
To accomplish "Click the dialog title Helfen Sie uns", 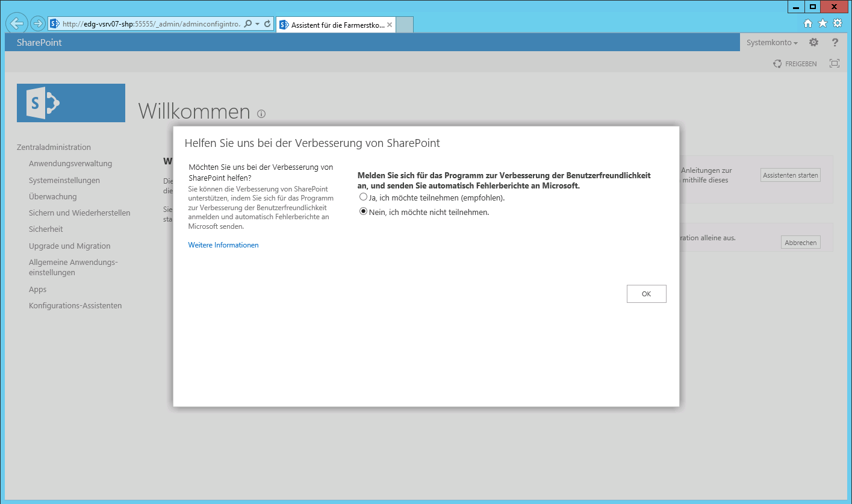I will (x=312, y=143).
